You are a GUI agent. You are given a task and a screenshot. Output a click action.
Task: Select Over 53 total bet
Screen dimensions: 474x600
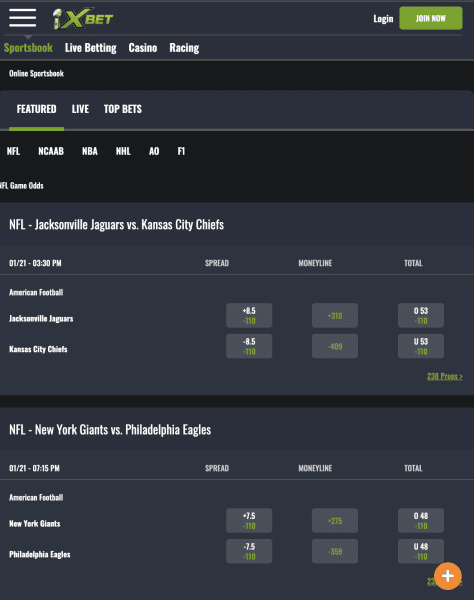coord(421,315)
